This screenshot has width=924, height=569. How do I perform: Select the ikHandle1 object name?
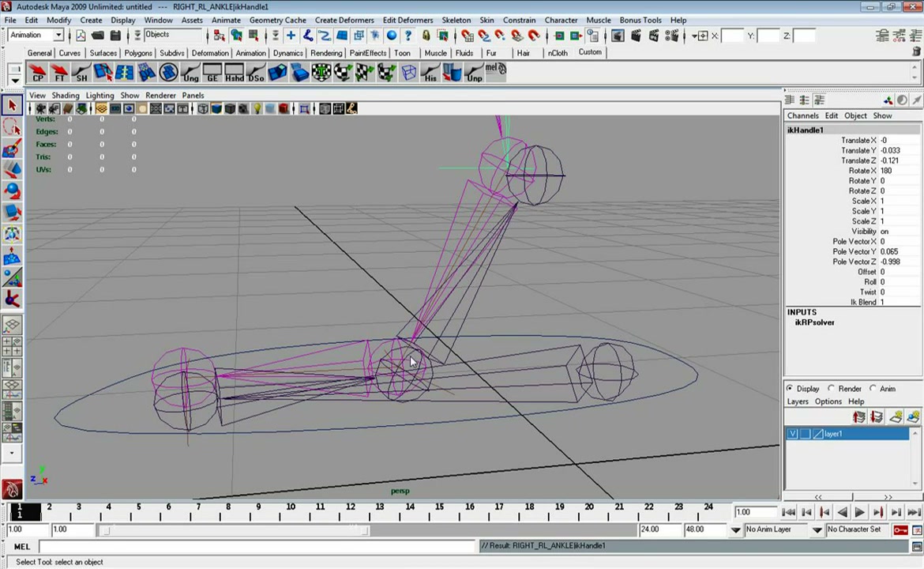(x=805, y=130)
